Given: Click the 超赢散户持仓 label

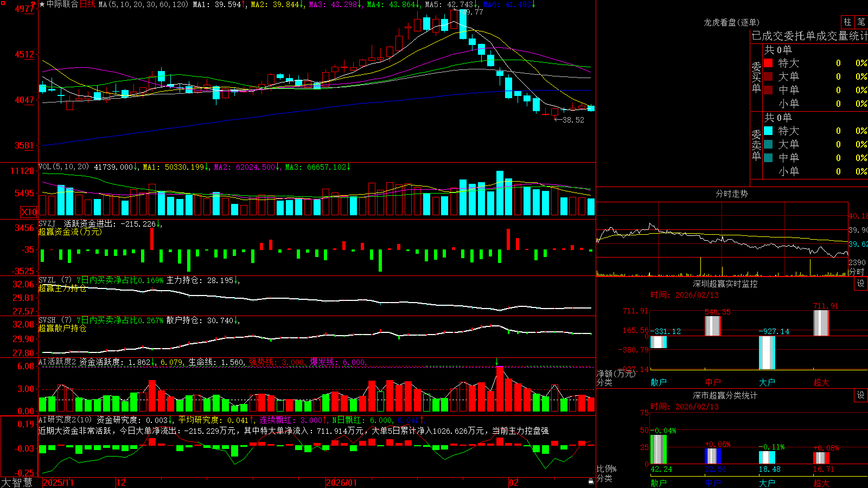Looking at the screenshot, I should pyautogui.click(x=62, y=328).
